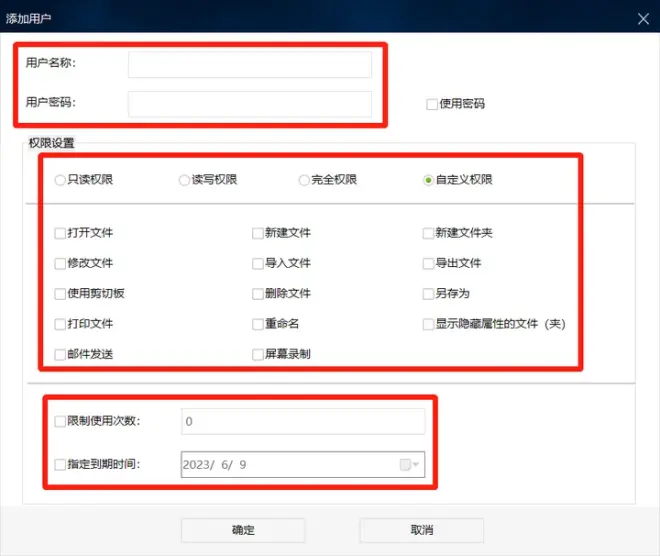The height and width of the screenshot is (556, 660).
Task: Check the 重命名 permission
Action: (258, 324)
